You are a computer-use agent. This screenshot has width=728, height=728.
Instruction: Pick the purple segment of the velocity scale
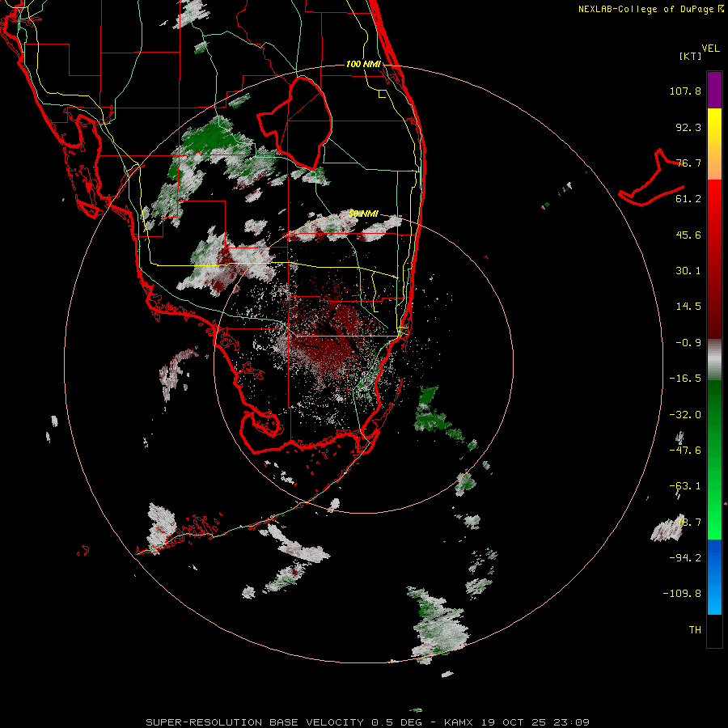714,90
